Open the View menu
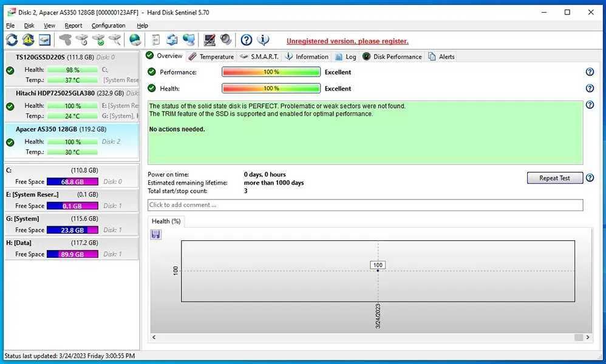The height and width of the screenshot is (364, 606). [49, 25]
